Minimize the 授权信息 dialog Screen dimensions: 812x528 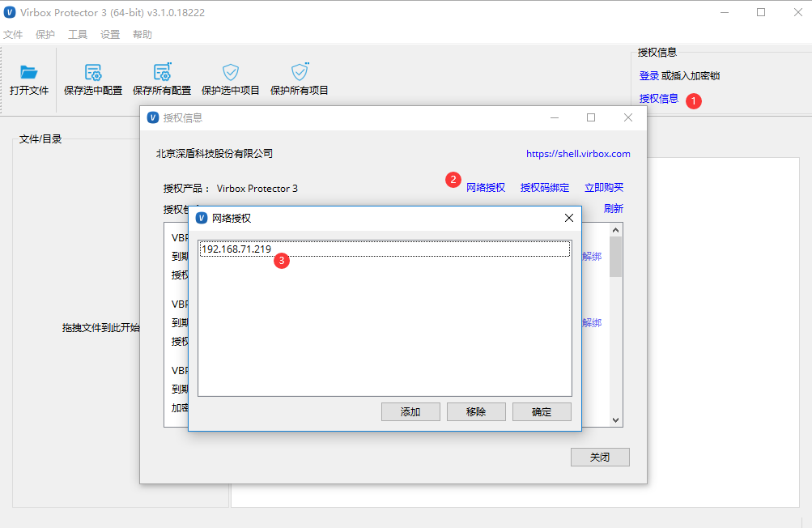pyautogui.click(x=555, y=117)
